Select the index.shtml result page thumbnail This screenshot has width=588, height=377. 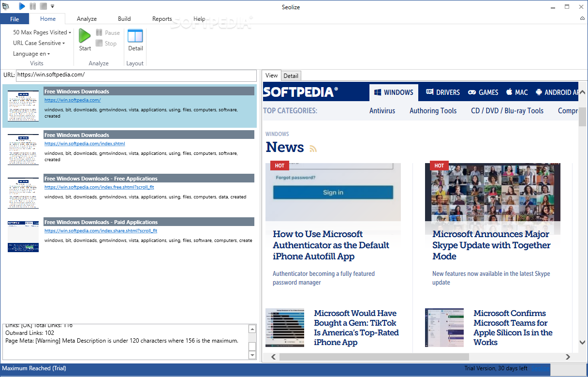pos(23,150)
